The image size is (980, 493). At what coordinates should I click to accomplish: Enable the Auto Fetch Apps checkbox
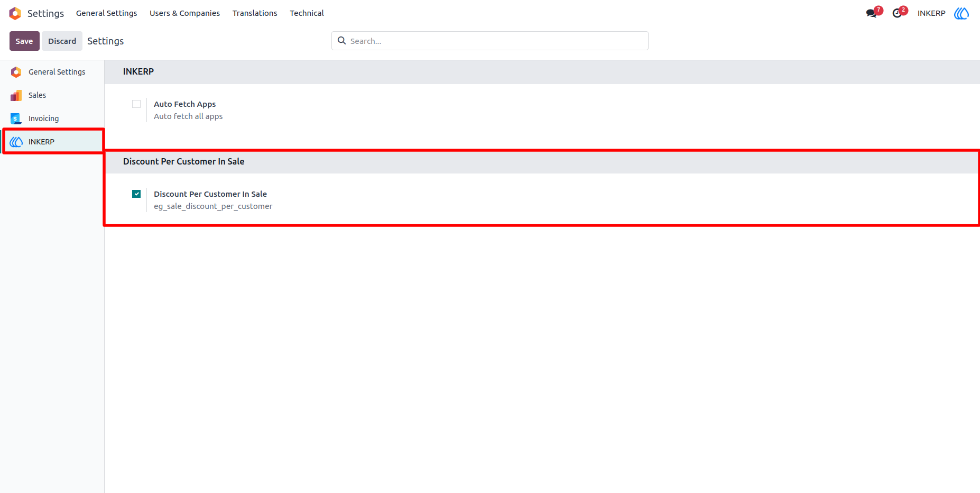136,104
